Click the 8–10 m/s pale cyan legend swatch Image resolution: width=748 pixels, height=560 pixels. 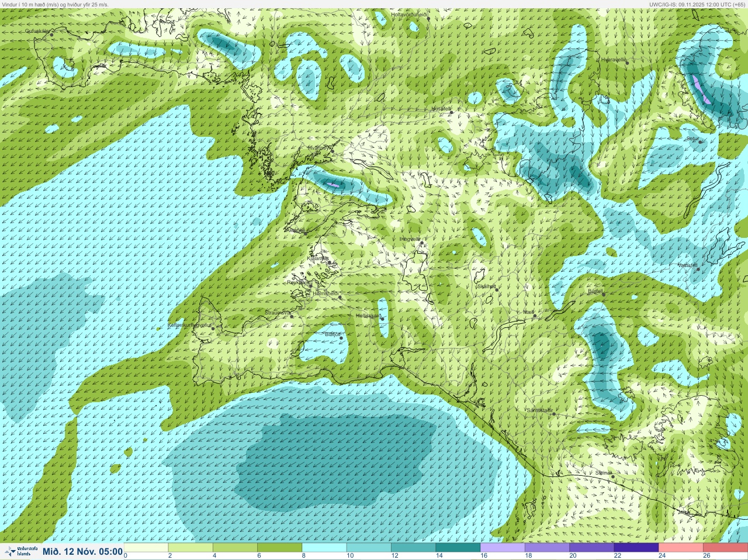[324, 548]
